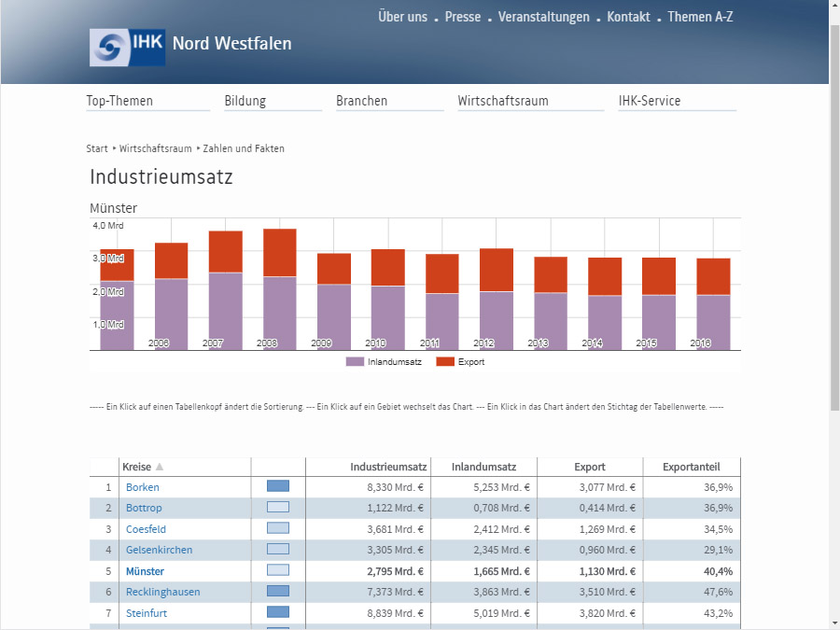The width and height of the screenshot is (840, 630).
Task: Click the 2008 bar in the chart
Action: tap(280, 289)
